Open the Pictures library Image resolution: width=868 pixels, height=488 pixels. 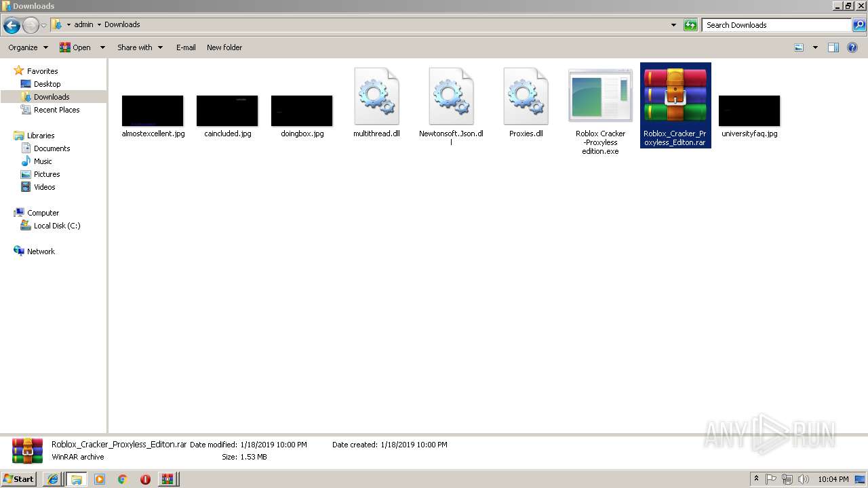pos(47,174)
